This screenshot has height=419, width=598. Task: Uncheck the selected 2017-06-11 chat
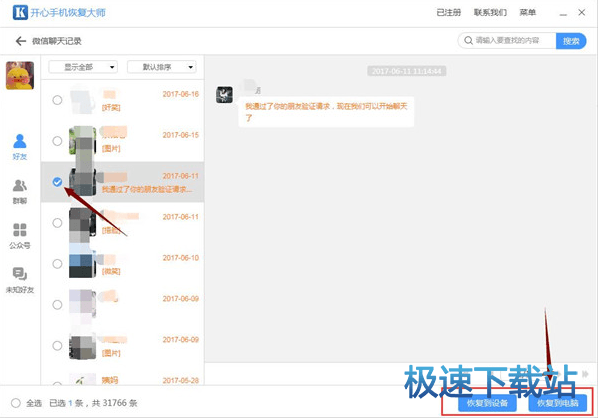[x=57, y=182]
